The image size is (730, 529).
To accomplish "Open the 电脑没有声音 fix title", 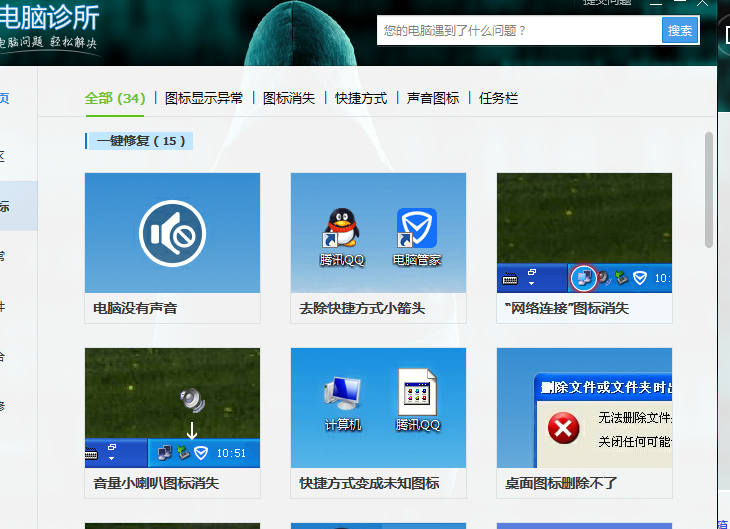I will (x=135, y=308).
